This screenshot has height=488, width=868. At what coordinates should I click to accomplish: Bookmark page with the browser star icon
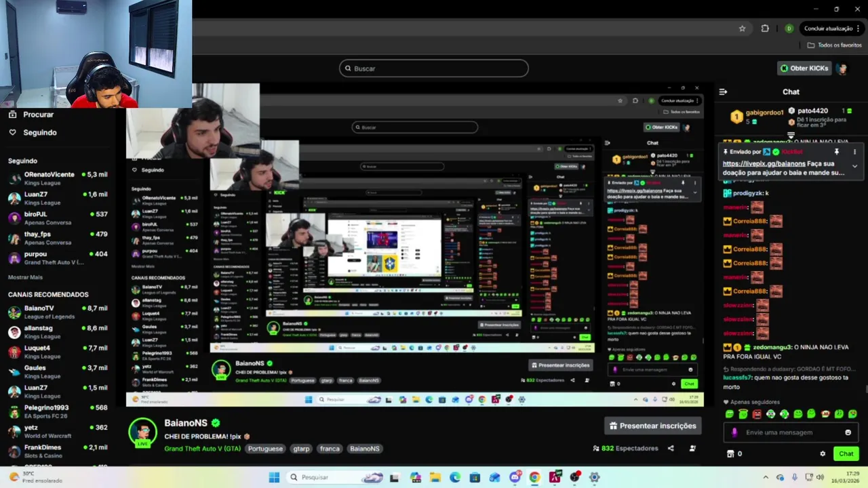click(742, 28)
